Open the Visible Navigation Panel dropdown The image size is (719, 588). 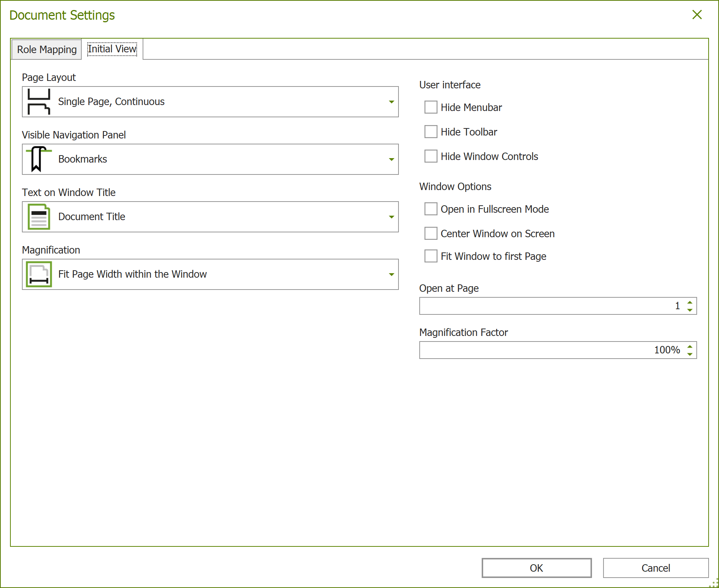(391, 159)
